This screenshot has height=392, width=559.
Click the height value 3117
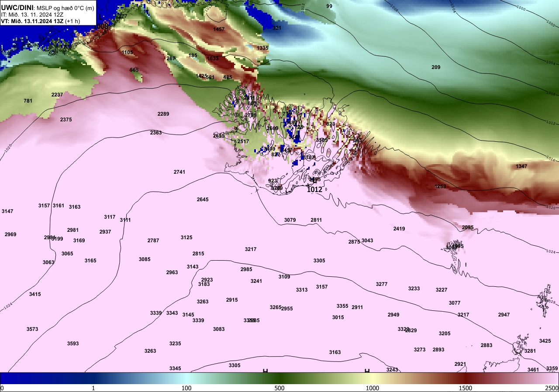coord(110,217)
